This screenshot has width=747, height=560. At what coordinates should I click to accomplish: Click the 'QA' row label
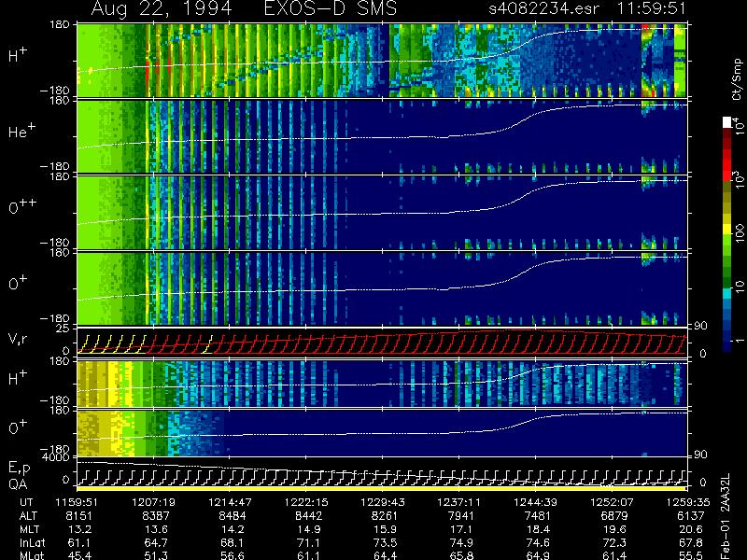coord(18,484)
